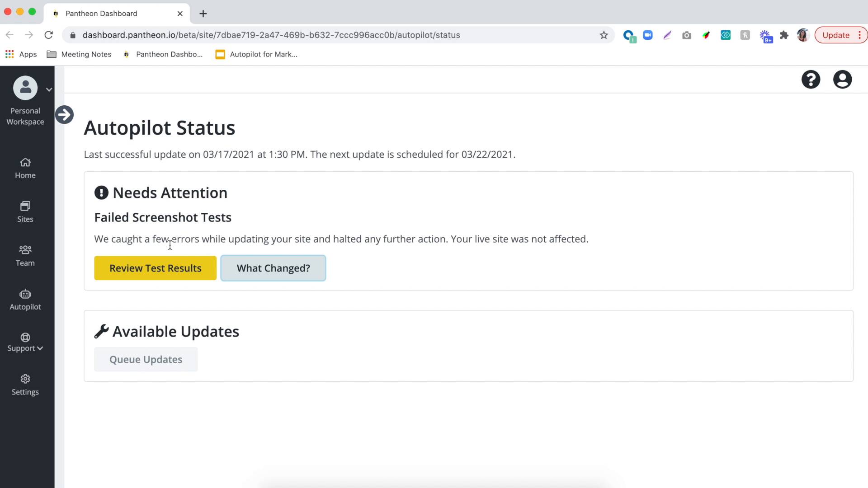Open the Home sidebar icon
The image size is (868, 488).
(x=25, y=163)
